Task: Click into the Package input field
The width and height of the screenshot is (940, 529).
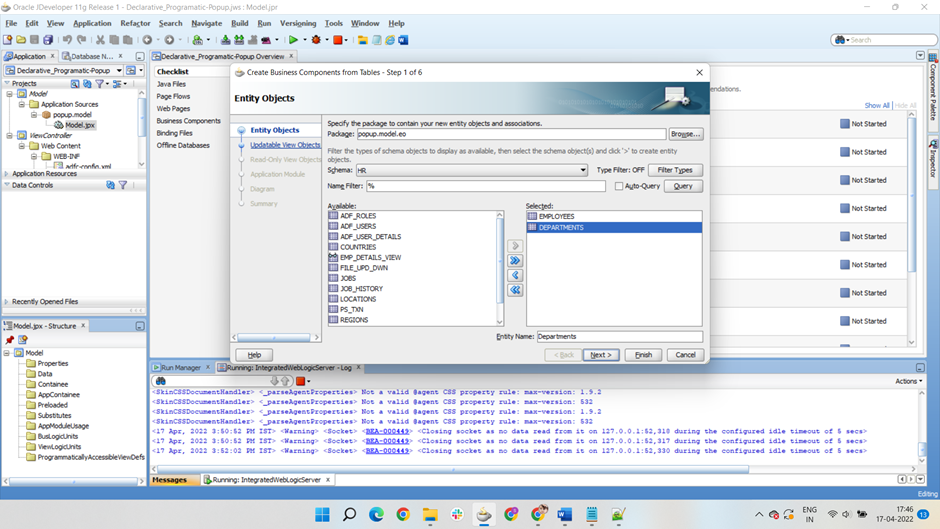Action: 511,134
